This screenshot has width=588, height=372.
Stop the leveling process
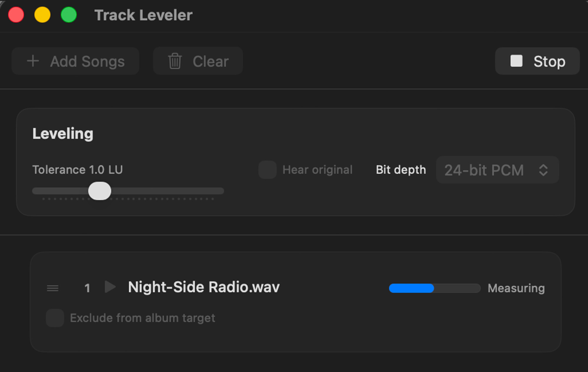coord(537,61)
